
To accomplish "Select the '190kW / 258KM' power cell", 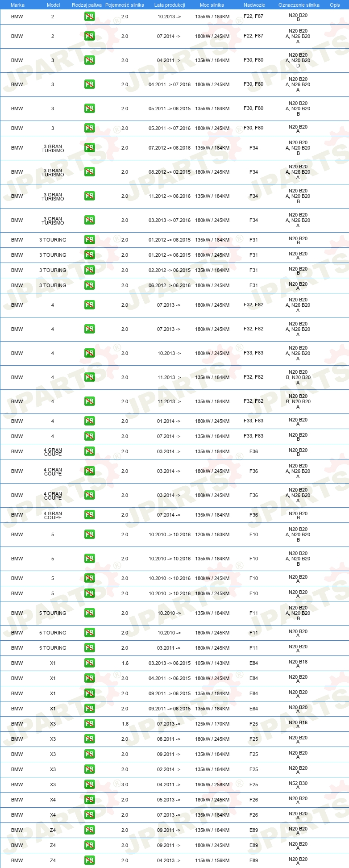I will [x=212, y=785].
